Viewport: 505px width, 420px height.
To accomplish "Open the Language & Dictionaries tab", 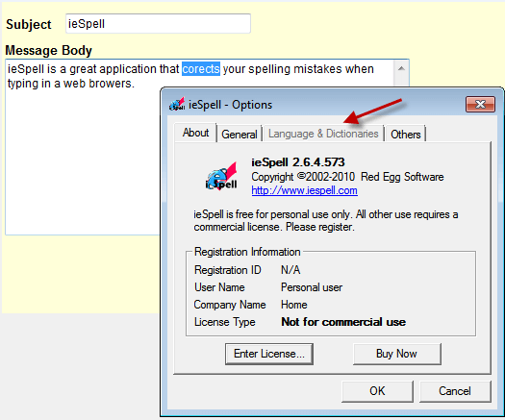I will point(323,134).
